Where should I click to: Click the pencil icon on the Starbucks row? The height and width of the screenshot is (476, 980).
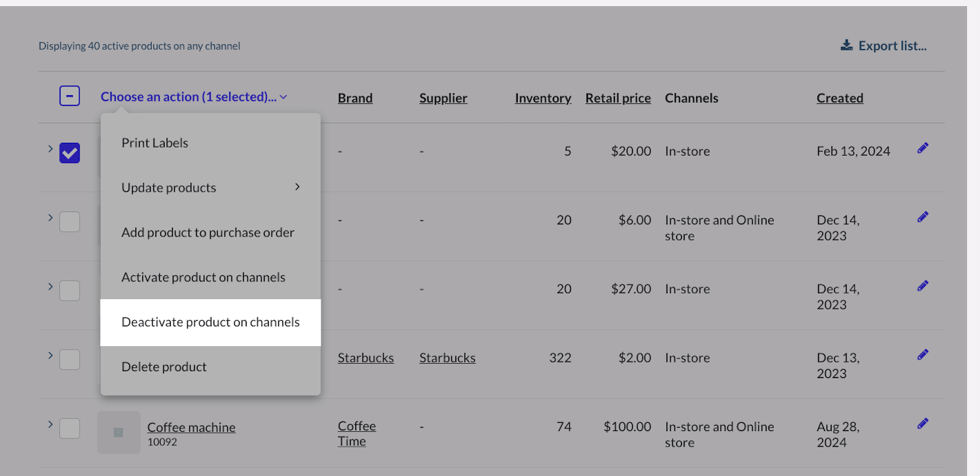tap(923, 354)
